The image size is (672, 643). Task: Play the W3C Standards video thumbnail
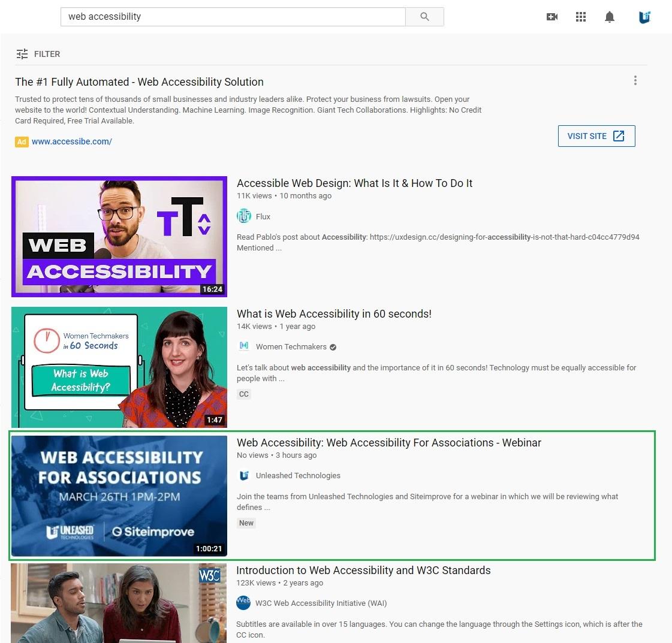click(119, 603)
